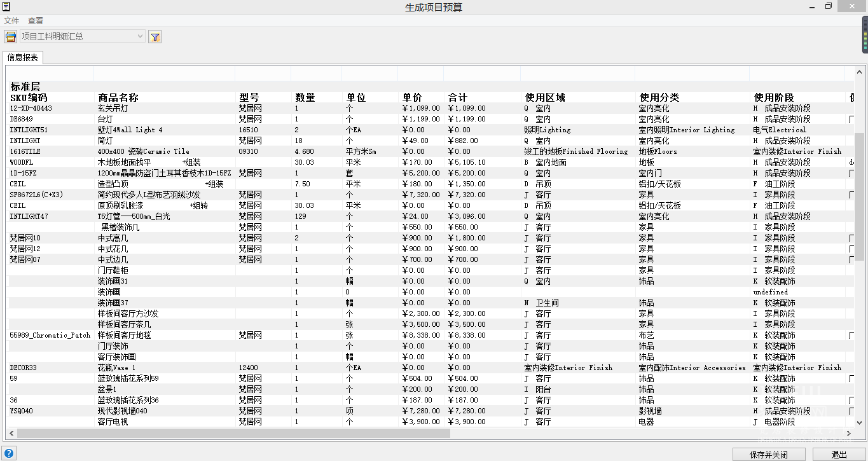Click the horizontal scrollbar thumb
The height and width of the screenshot is (461, 868).
[x=233, y=433]
